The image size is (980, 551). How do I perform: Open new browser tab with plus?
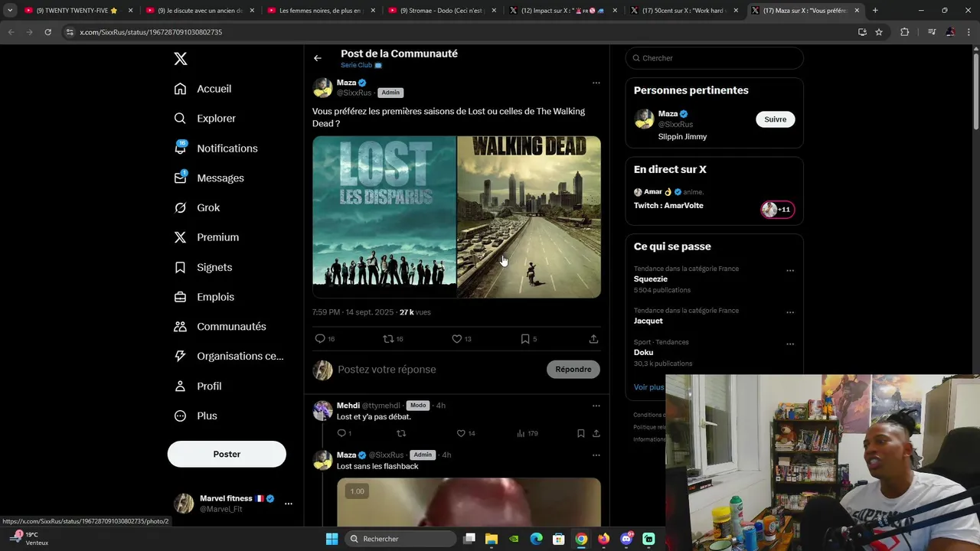tap(875, 11)
